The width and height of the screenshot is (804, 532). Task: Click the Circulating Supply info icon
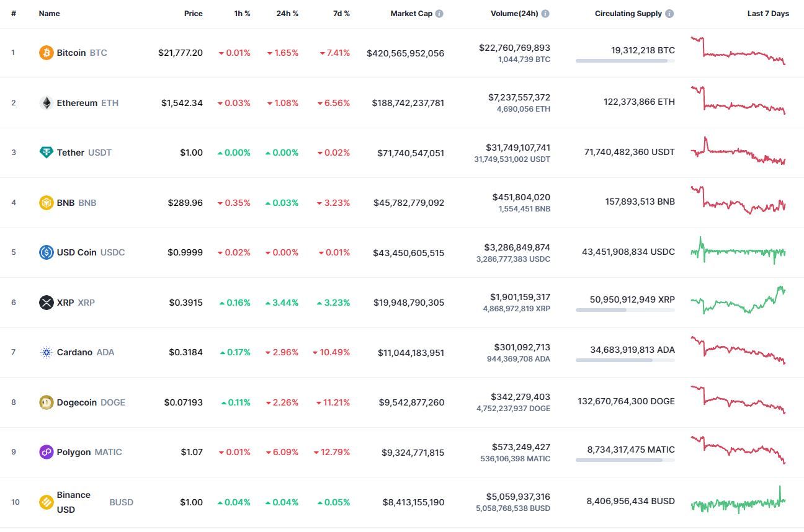[669, 14]
